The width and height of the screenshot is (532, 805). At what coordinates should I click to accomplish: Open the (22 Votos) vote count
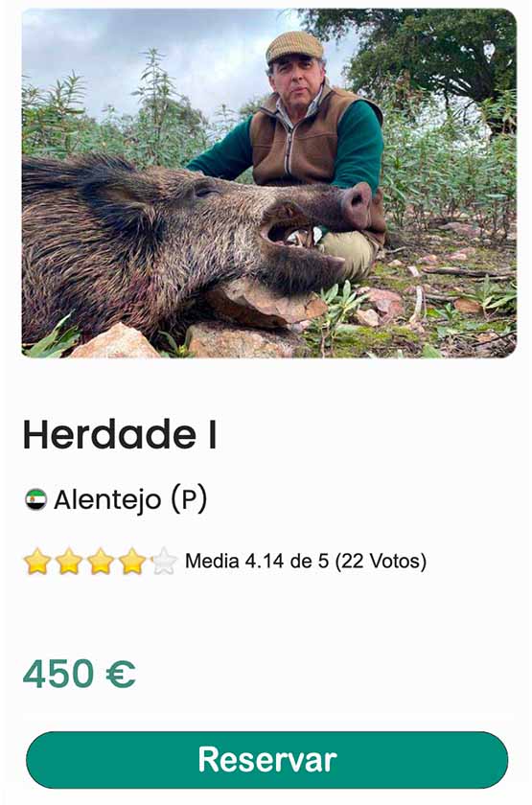(382, 561)
